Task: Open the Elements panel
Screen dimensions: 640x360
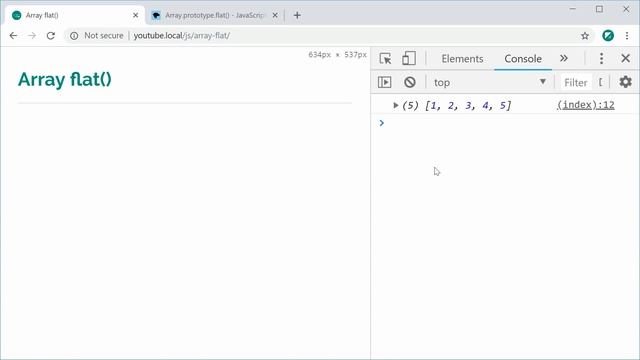Action: [462, 59]
